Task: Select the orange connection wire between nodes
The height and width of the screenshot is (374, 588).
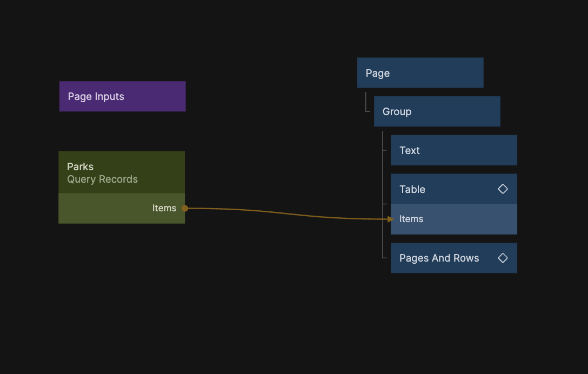Action: click(x=286, y=215)
